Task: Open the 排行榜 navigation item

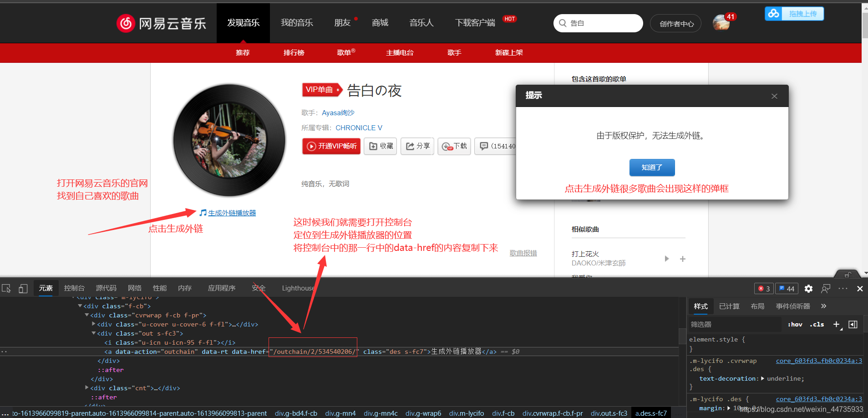Action: click(294, 52)
